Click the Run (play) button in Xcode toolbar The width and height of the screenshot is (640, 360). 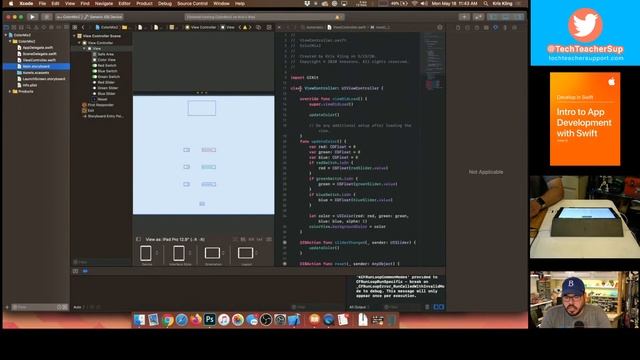point(32,17)
